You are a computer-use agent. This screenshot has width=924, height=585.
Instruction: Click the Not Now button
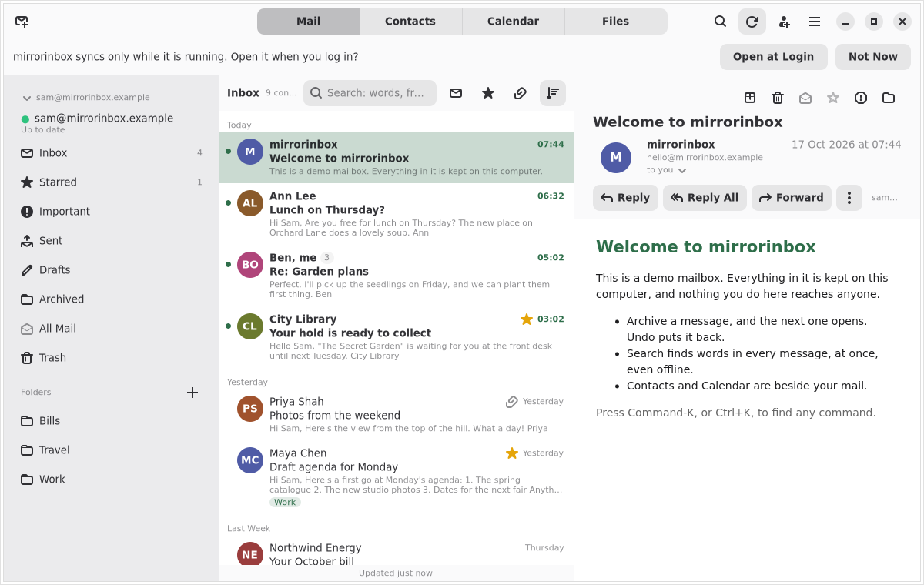coord(873,57)
